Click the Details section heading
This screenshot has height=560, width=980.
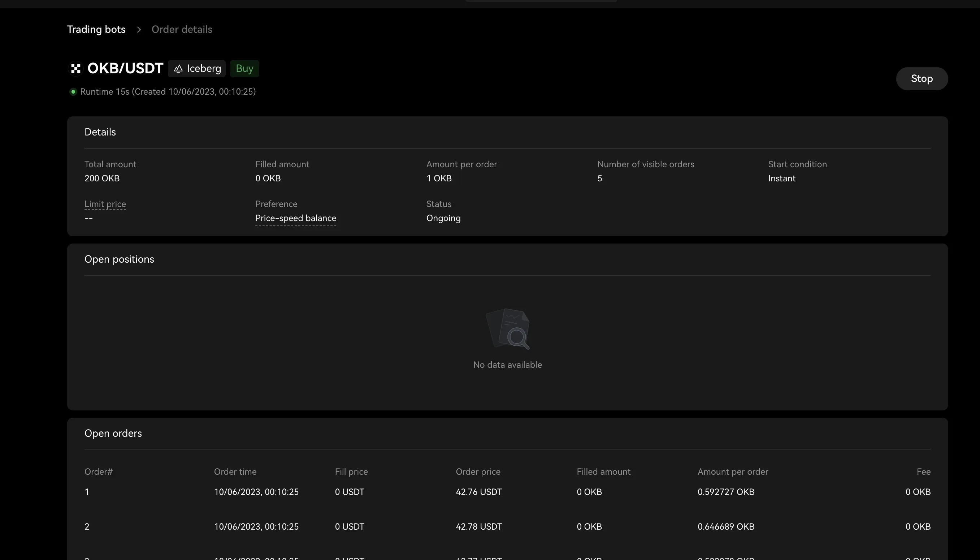coord(100,132)
